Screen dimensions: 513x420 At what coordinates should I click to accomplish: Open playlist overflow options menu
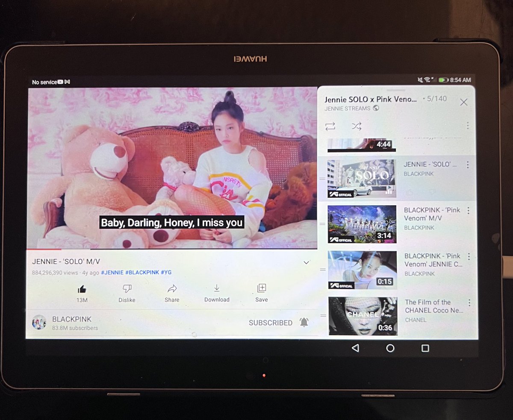point(468,126)
